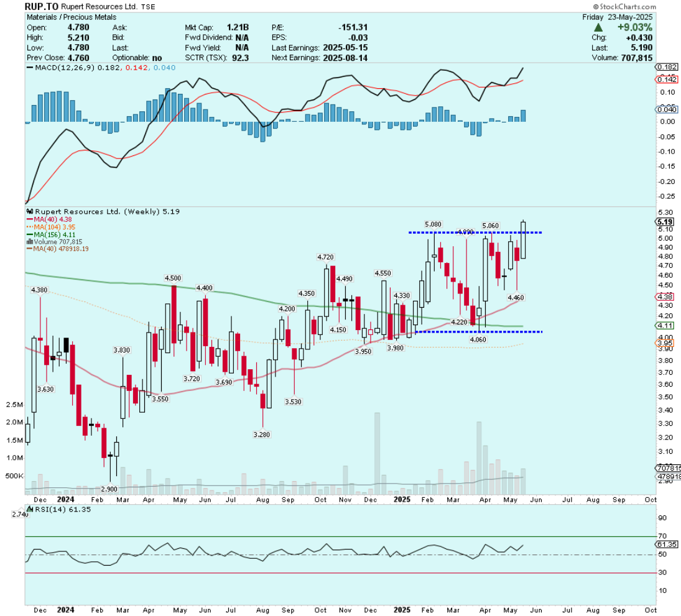
Task: Click the Chg value +0.430
Action: point(639,38)
